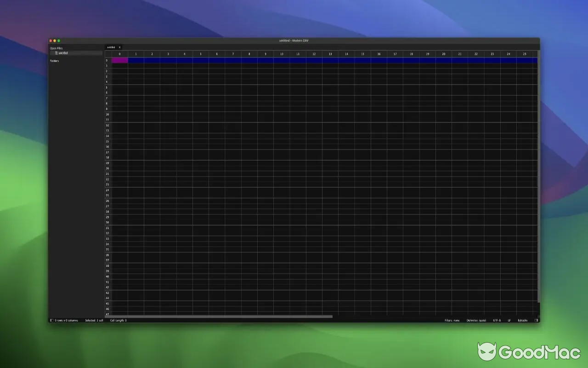Screen dimensions: 588x368
Task: Click the 0 rows x 0 columns indicator
Action: pyautogui.click(x=66, y=320)
